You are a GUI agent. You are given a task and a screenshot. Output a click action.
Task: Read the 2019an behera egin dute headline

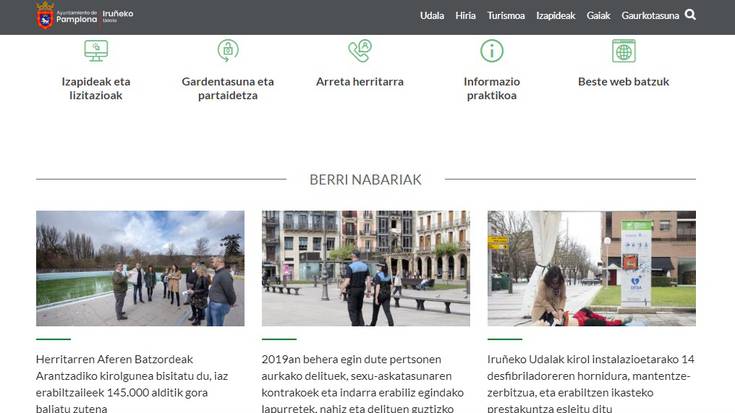pyautogui.click(x=362, y=383)
